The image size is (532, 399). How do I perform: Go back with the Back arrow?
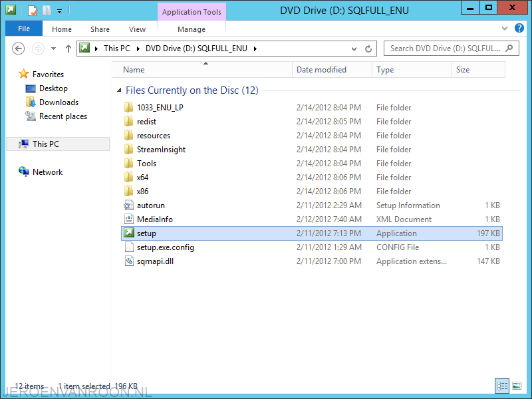click(19, 49)
